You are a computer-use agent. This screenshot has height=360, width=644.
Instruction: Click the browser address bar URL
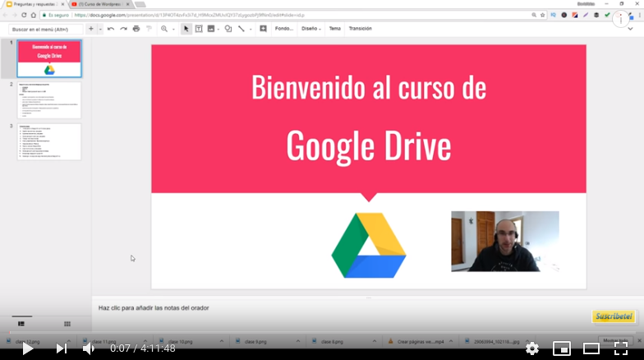(x=189, y=15)
